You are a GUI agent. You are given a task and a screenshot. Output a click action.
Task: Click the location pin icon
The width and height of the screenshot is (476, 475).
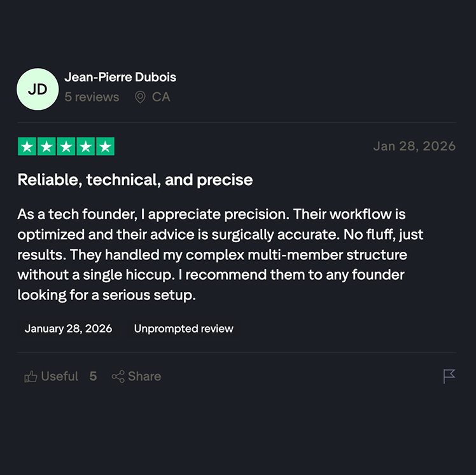[x=140, y=97]
